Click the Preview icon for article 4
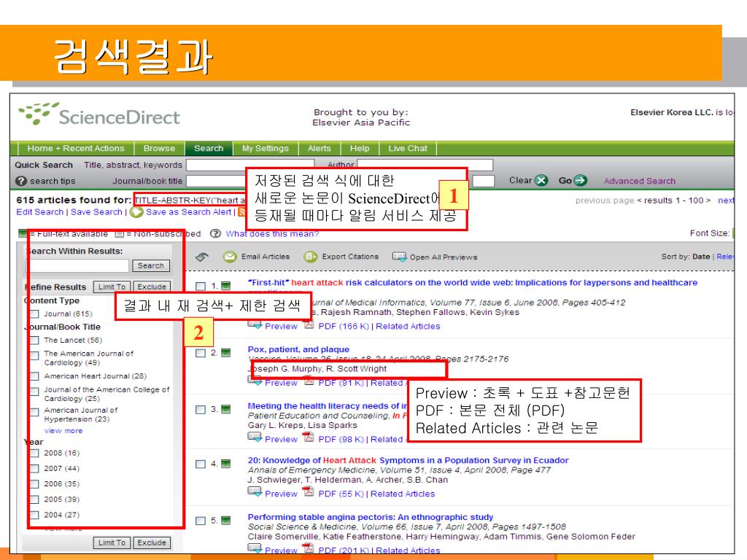 tap(255, 492)
